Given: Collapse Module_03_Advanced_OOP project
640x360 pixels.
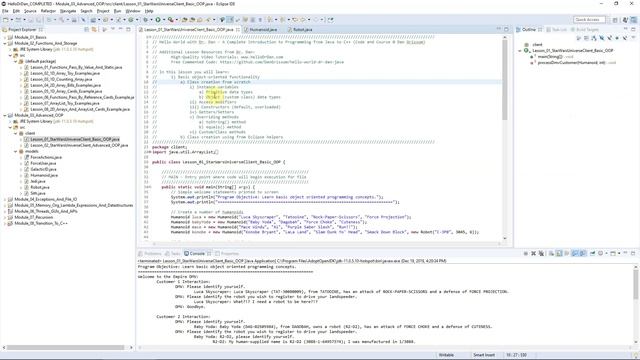Looking at the screenshot, I should pyautogui.click(x=5, y=115).
